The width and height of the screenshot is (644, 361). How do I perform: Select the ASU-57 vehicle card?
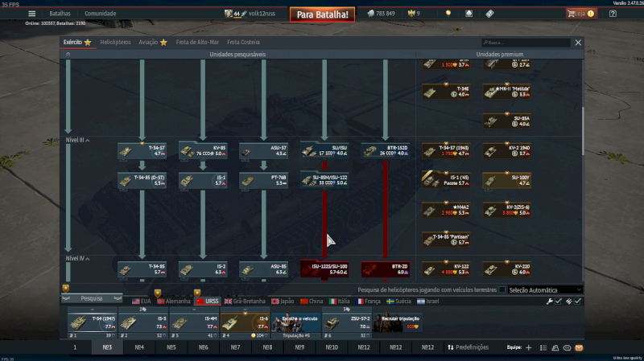tap(264, 150)
